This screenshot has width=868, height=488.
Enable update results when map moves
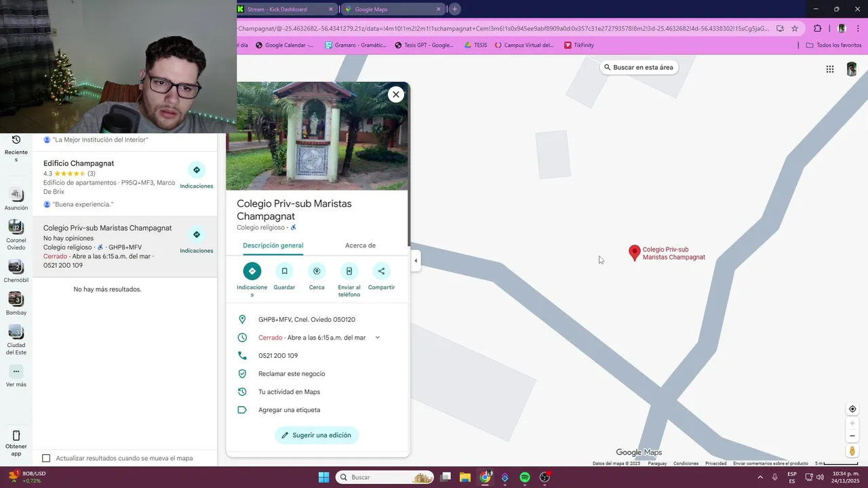pyautogui.click(x=46, y=458)
